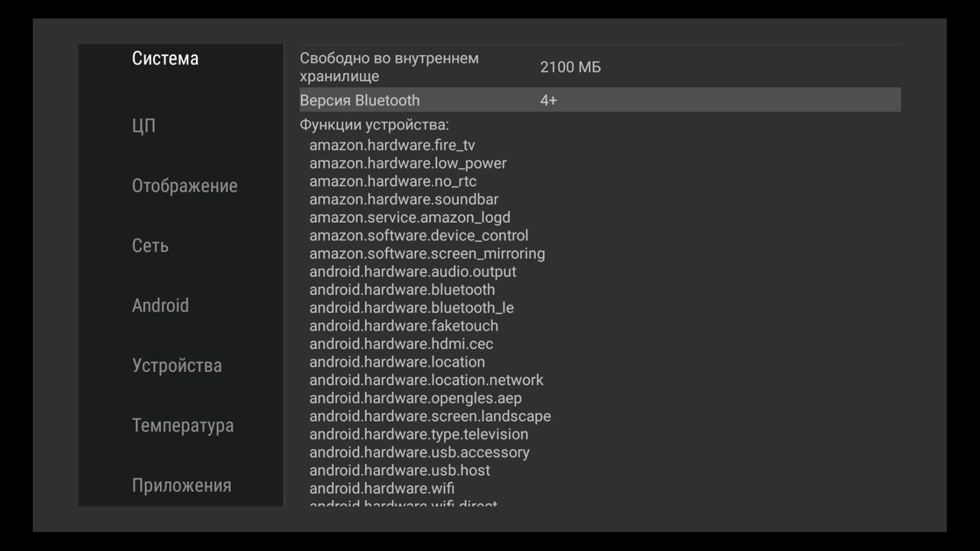Image resolution: width=980 pixels, height=551 pixels.
Task: Click the Bluetooth version value 4+
Action: point(548,100)
